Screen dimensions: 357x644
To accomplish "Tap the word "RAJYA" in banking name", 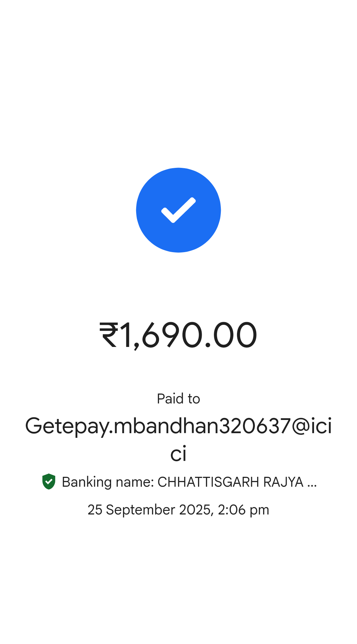I will (x=283, y=482).
